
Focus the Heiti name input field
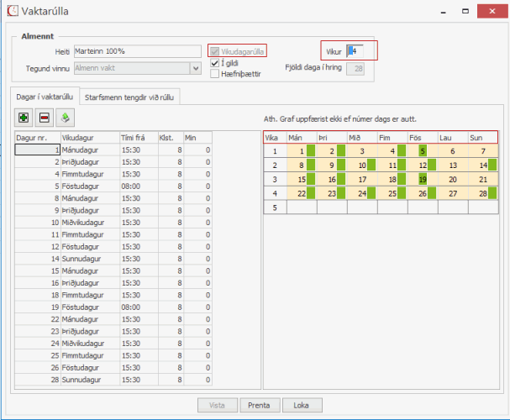tap(138, 51)
